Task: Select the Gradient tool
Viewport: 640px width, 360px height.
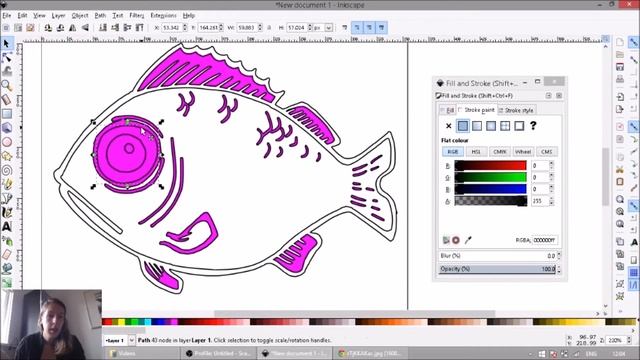Action: (7, 282)
